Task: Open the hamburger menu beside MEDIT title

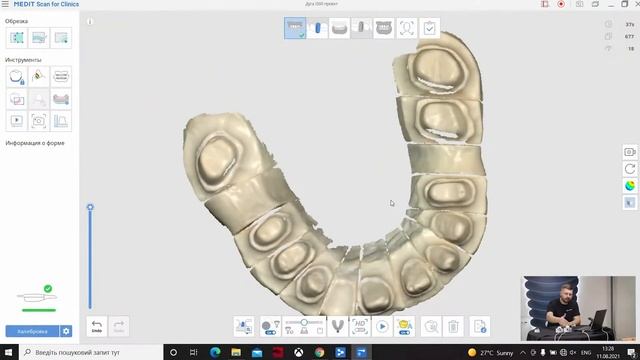Action: pyautogui.click(x=5, y=4)
